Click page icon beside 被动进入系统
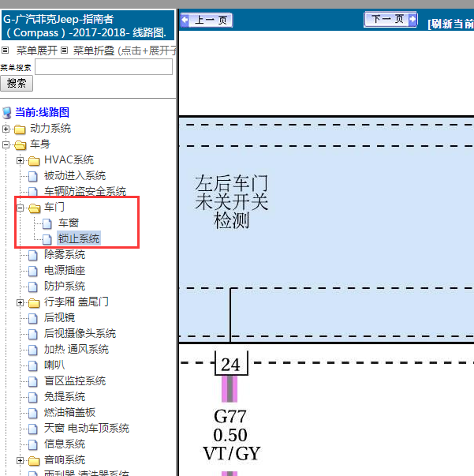 (x=33, y=176)
